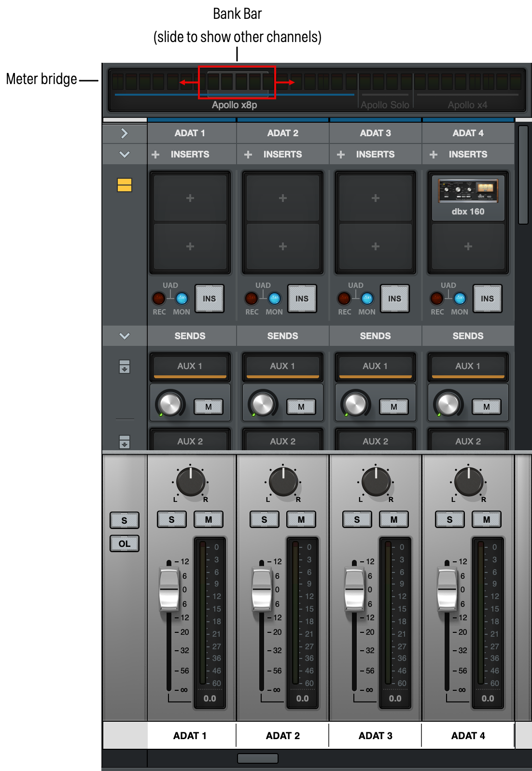This screenshot has width=532, height=771.
Task: Add a plugin in ADAT 2's first insert slot
Action: tap(283, 198)
